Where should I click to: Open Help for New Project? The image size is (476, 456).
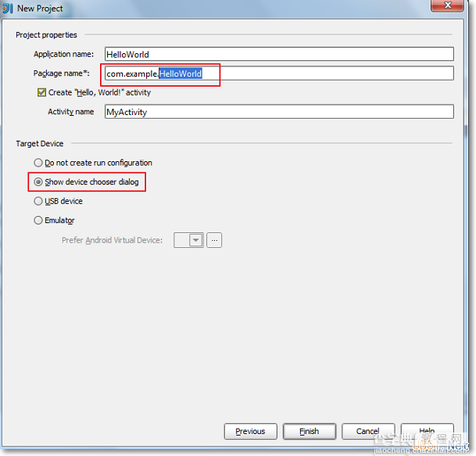coord(427,432)
